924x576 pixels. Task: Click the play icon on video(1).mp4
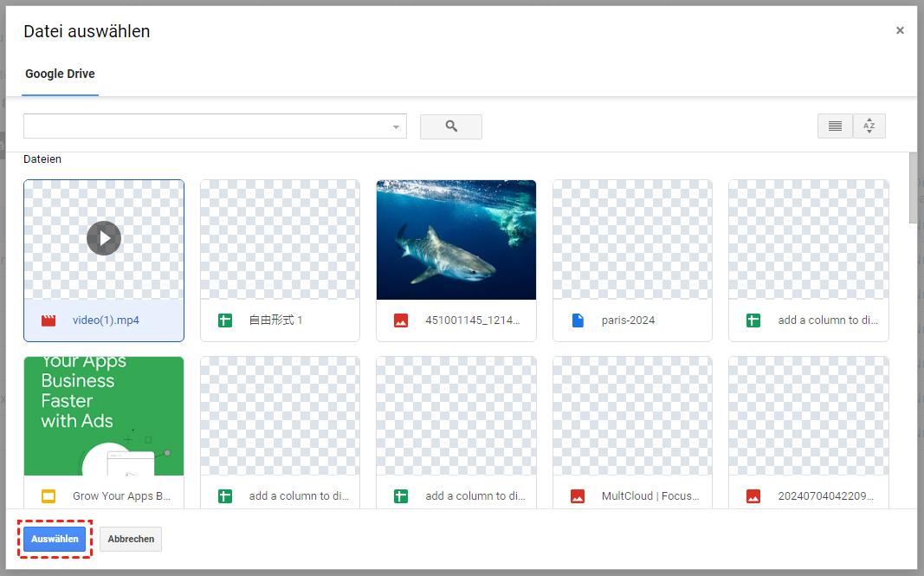pyautogui.click(x=104, y=238)
